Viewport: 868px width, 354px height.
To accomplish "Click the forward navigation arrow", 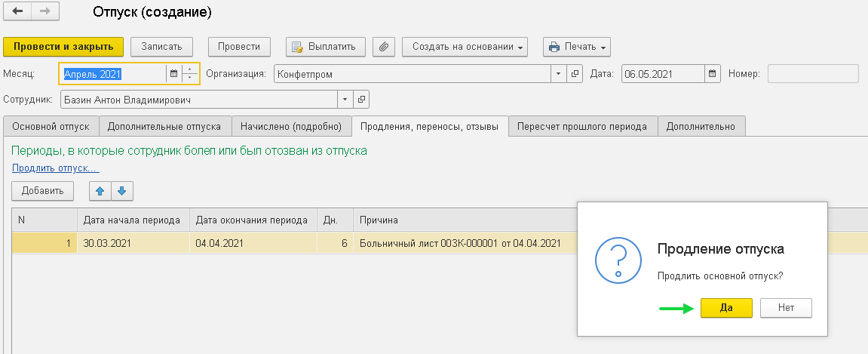I will coord(44,12).
